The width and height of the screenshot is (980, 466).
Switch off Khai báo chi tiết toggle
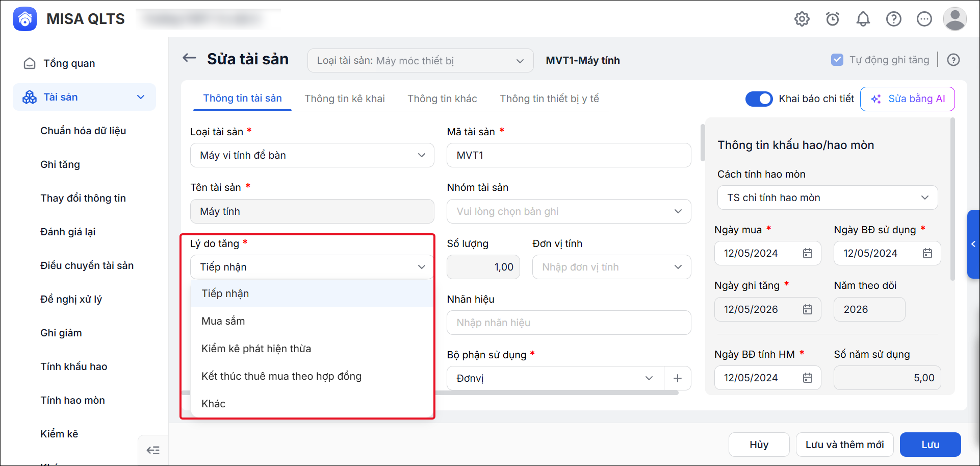[x=759, y=99]
